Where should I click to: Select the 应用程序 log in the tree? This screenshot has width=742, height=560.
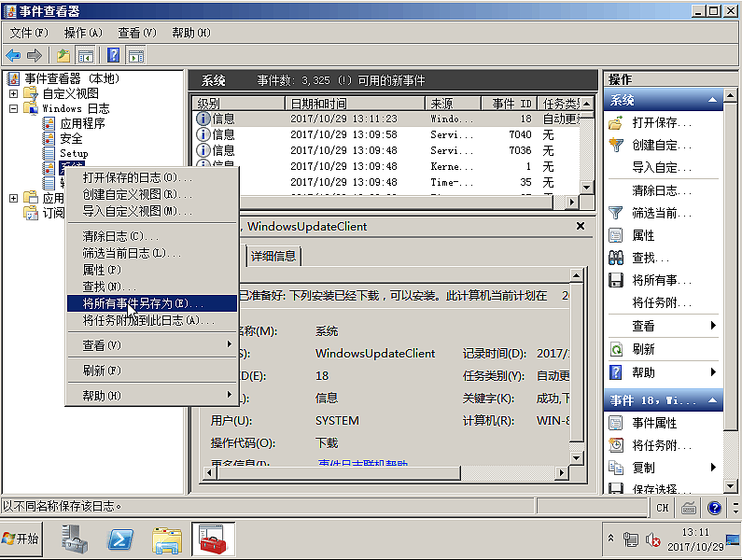pyautogui.click(x=82, y=123)
